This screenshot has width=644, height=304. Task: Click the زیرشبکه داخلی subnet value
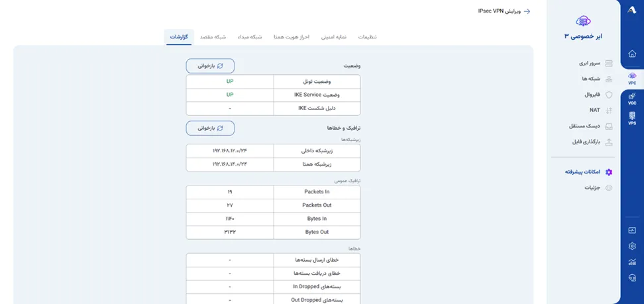coord(230,151)
